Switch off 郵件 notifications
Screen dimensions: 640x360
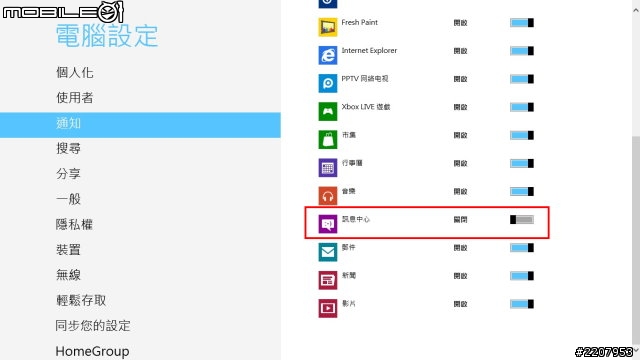522,248
